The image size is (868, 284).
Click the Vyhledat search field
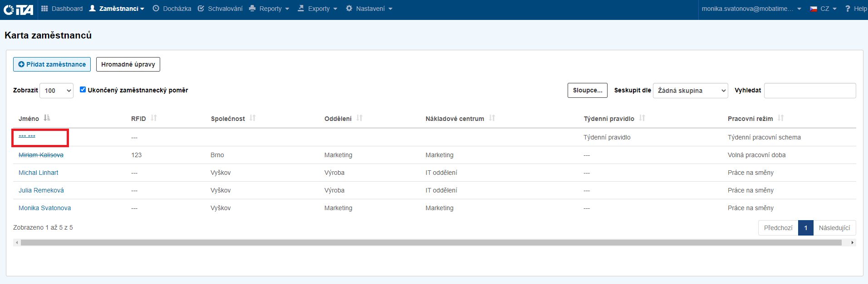[809, 91]
